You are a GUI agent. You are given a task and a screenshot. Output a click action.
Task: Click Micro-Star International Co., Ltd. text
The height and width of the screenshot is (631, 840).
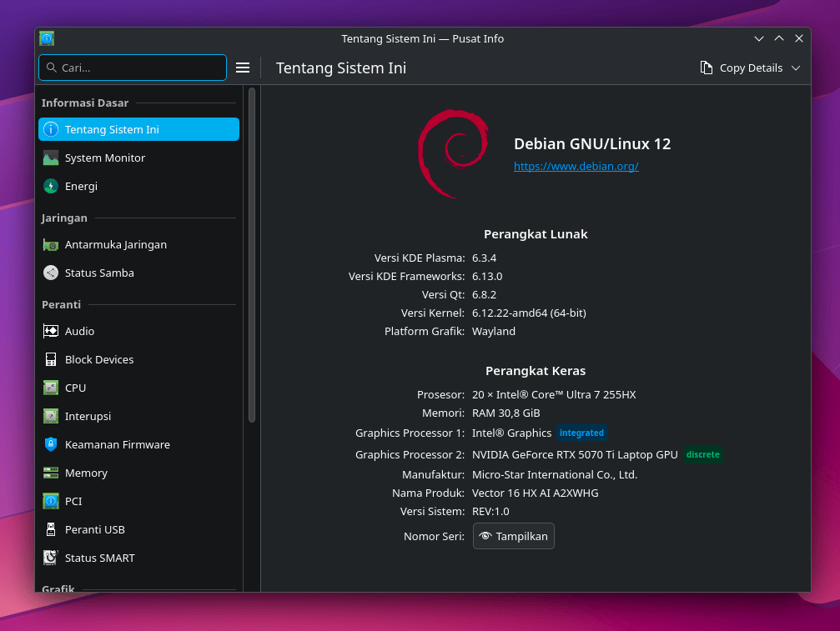(x=555, y=475)
